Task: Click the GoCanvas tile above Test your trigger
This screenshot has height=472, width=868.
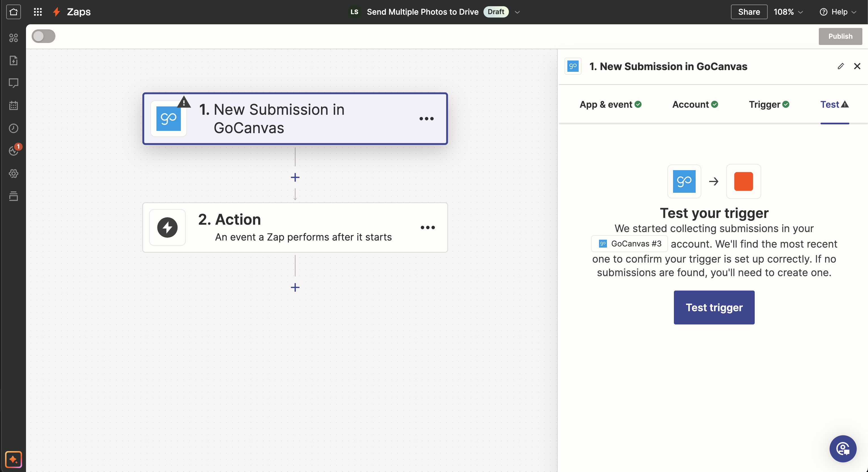Action: point(684,181)
